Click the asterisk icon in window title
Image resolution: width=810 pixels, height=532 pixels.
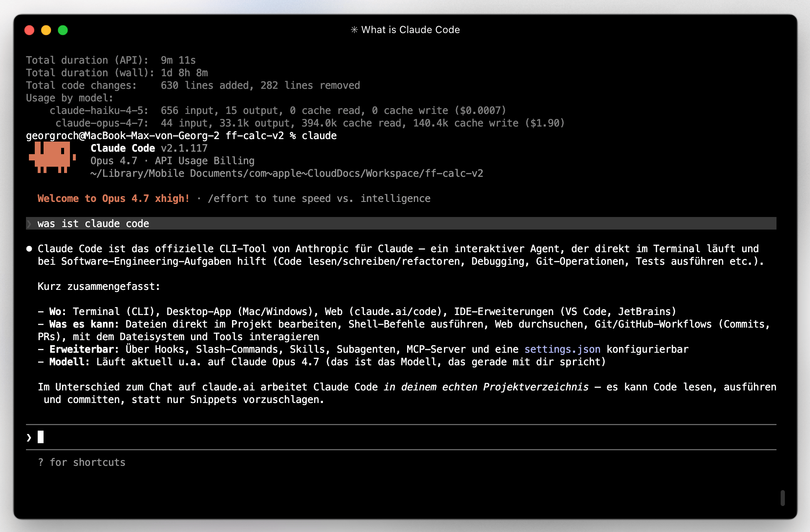[354, 30]
